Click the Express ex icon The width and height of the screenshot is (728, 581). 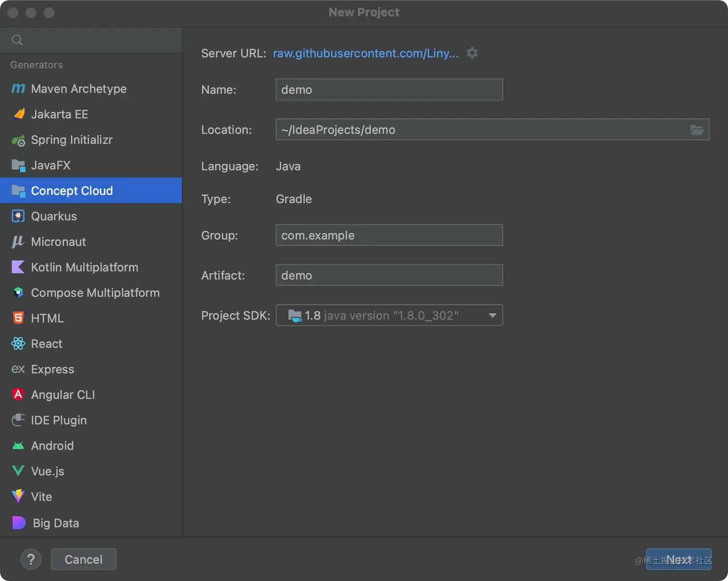click(18, 369)
